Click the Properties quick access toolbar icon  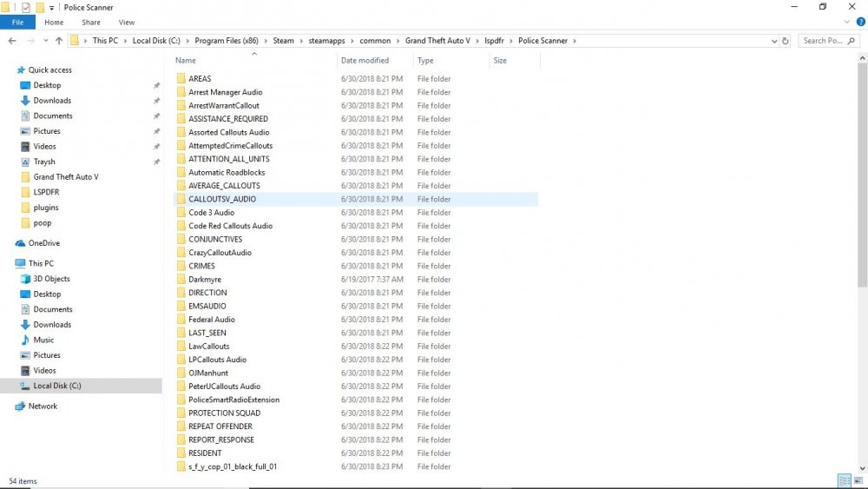click(x=25, y=7)
